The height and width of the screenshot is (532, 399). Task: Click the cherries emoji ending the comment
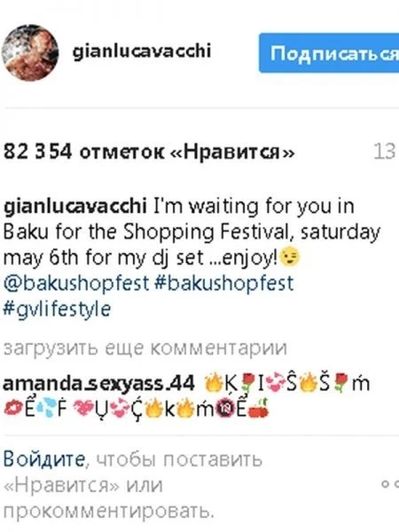tap(259, 409)
